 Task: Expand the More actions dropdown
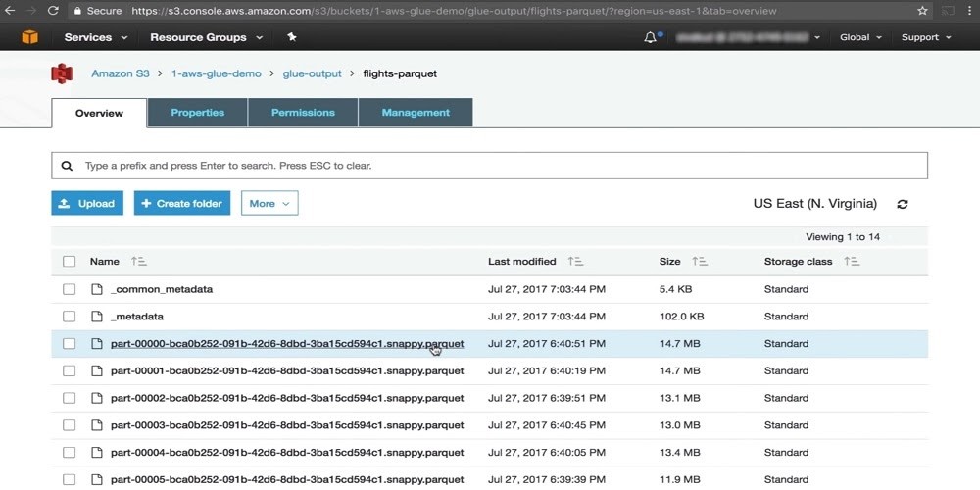point(269,204)
